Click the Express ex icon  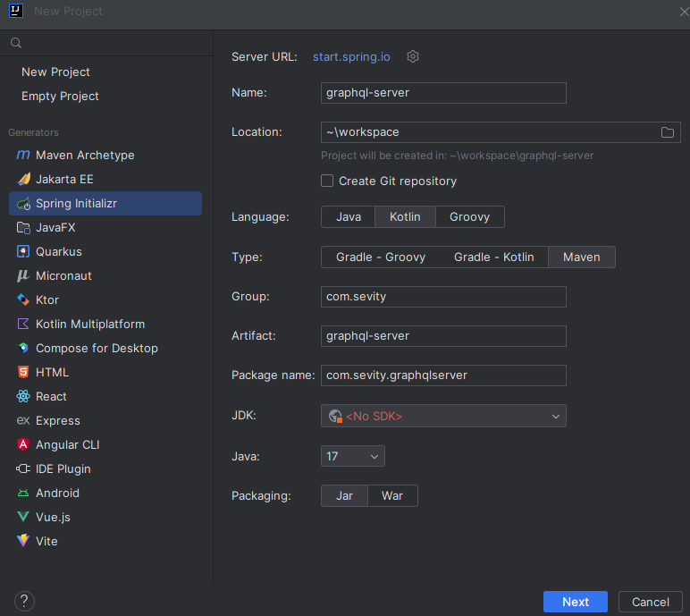(23, 420)
